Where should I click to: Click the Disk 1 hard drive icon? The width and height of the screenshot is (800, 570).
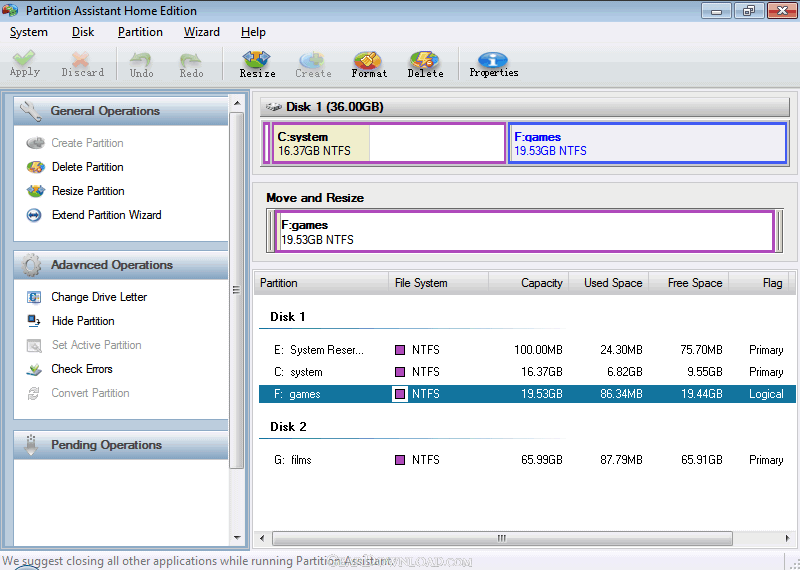tap(274, 107)
